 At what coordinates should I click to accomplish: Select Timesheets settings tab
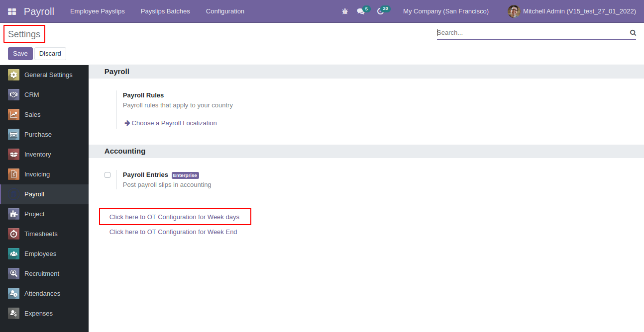(44, 234)
